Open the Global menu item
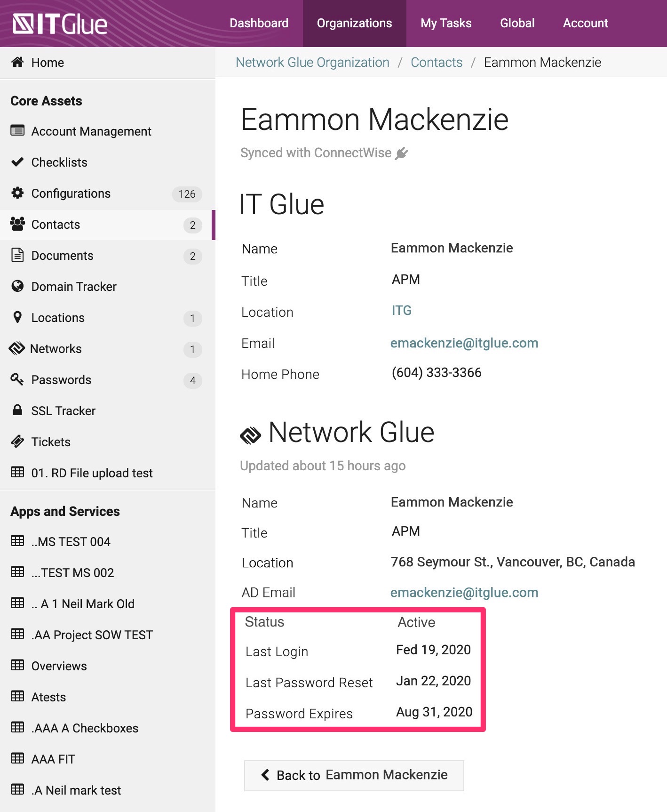The image size is (667, 812). [x=517, y=23]
